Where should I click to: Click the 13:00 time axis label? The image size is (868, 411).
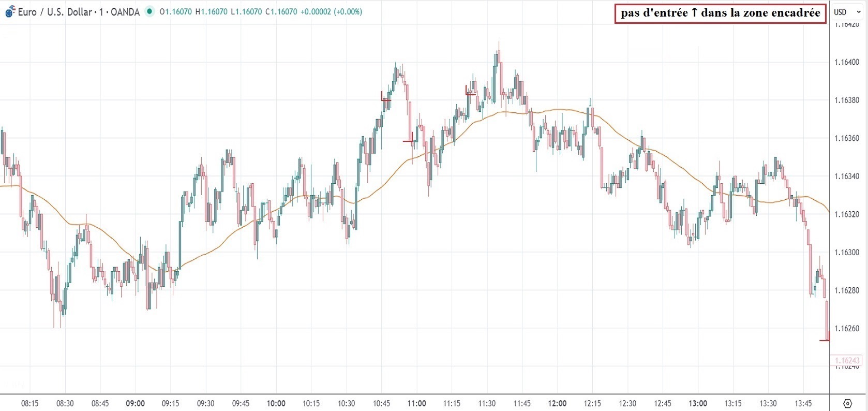coord(698,403)
